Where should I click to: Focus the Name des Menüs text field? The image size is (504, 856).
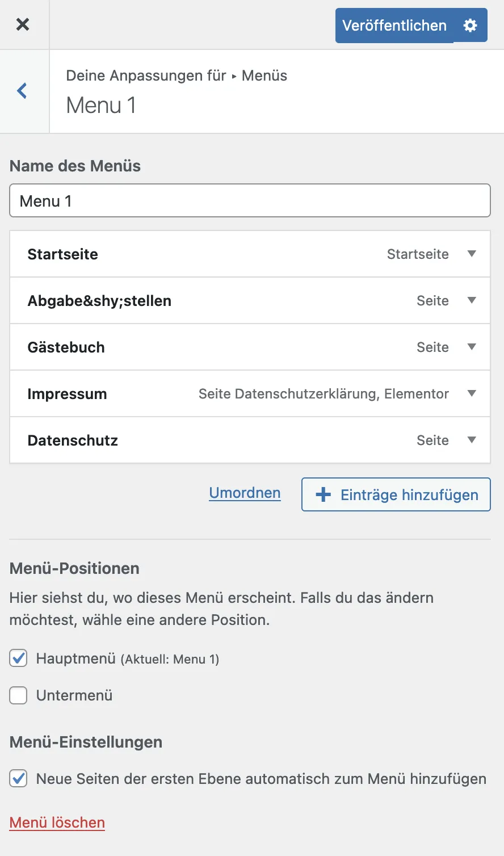coord(250,200)
